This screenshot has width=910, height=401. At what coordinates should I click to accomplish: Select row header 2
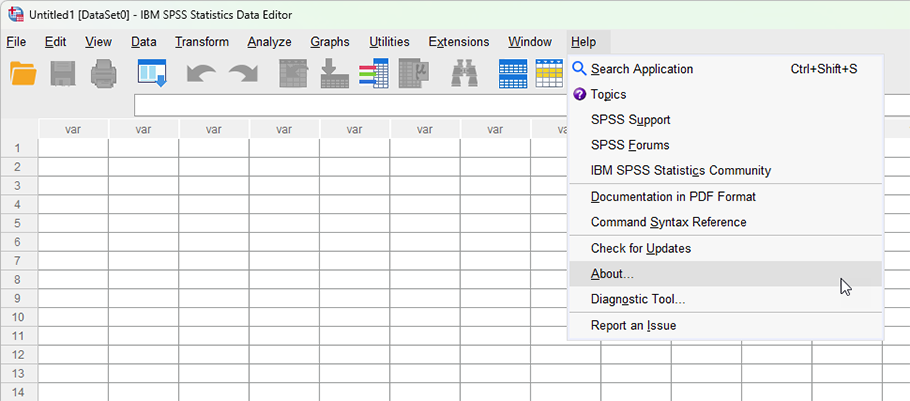click(19, 167)
